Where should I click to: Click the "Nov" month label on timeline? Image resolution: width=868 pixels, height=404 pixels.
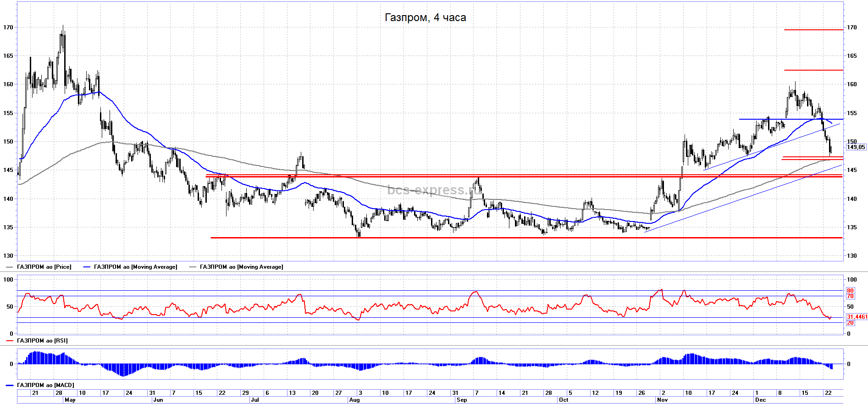pos(663,400)
